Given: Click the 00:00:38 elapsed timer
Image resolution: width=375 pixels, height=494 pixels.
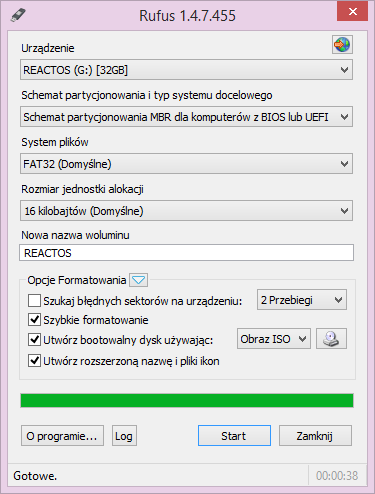Looking at the screenshot, I should (x=337, y=476).
